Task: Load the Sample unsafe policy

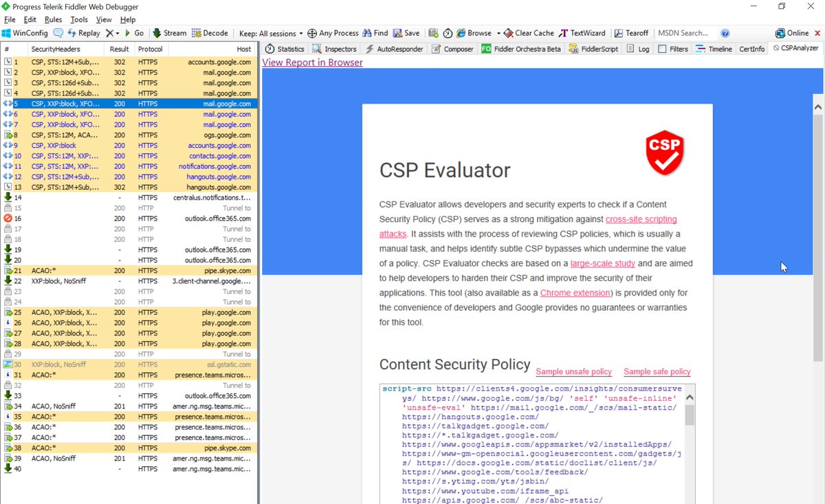Action: [x=573, y=371]
